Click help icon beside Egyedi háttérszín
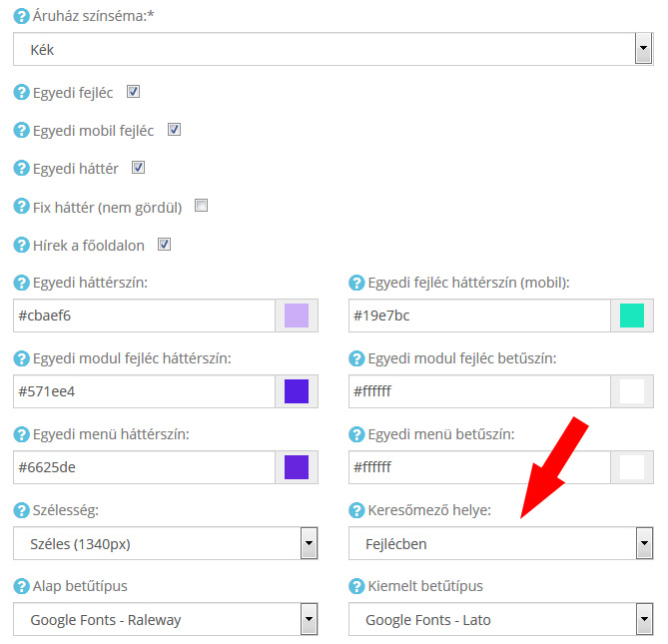This screenshot has width=668, height=644. (21, 283)
